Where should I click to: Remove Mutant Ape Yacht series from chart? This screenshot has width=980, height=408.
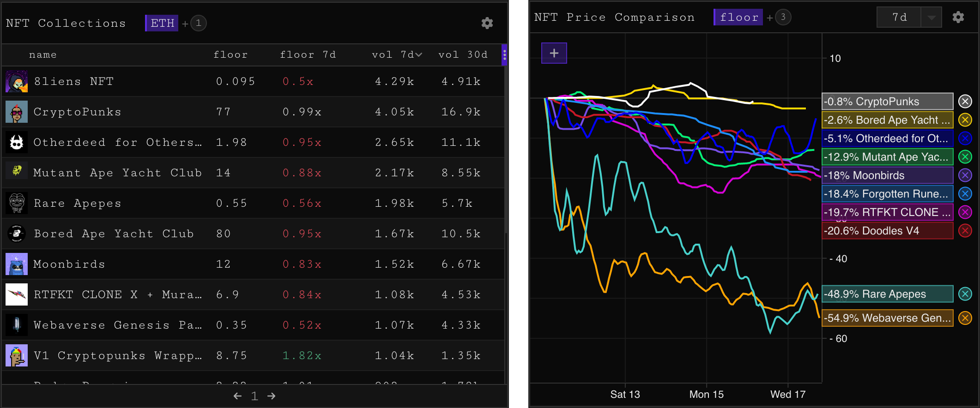tap(965, 157)
